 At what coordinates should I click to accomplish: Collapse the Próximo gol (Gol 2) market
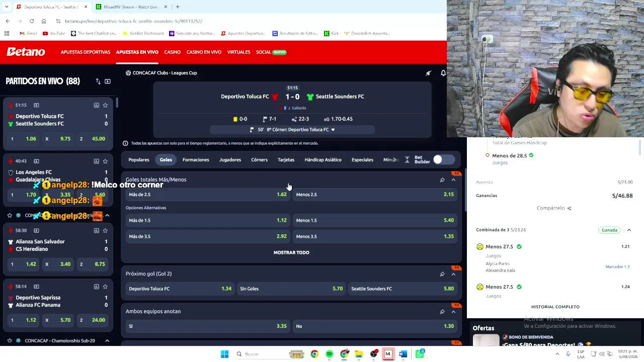pyautogui.click(x=453, y=274)
